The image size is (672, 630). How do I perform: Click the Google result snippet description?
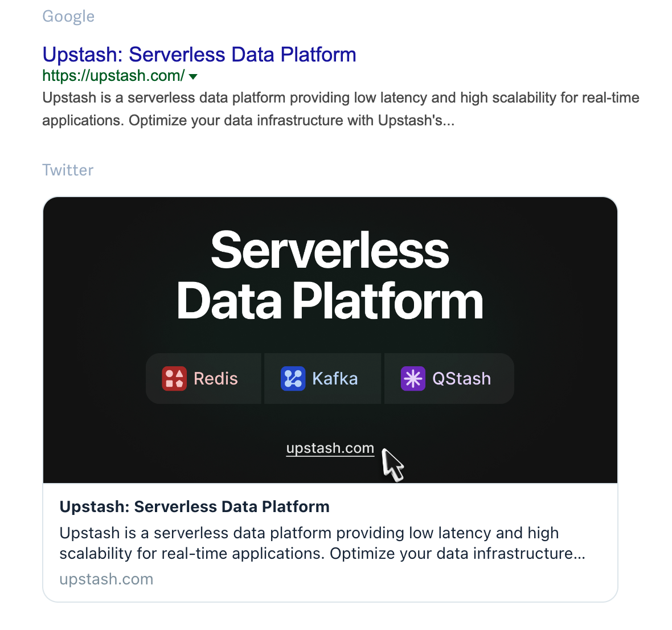[x=341, y=109]
